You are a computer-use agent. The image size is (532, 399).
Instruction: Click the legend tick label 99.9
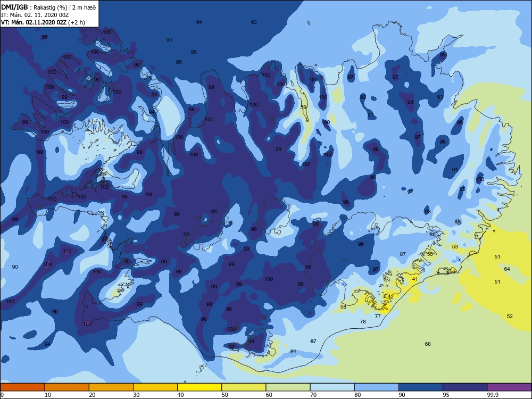(x=492, y=395)
